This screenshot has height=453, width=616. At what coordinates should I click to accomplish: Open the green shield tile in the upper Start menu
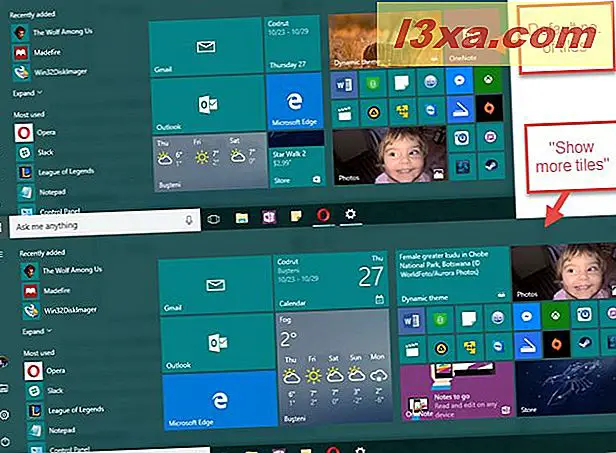(373, 84)
